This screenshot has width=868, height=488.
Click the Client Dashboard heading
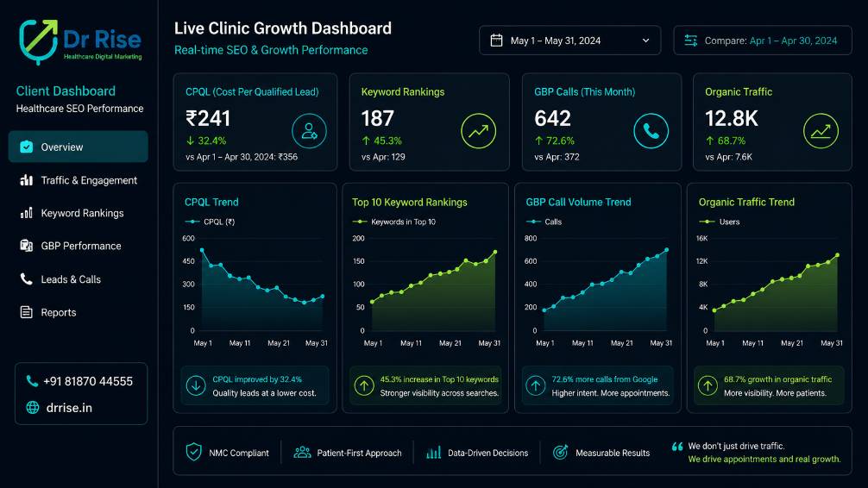point(66,91)
